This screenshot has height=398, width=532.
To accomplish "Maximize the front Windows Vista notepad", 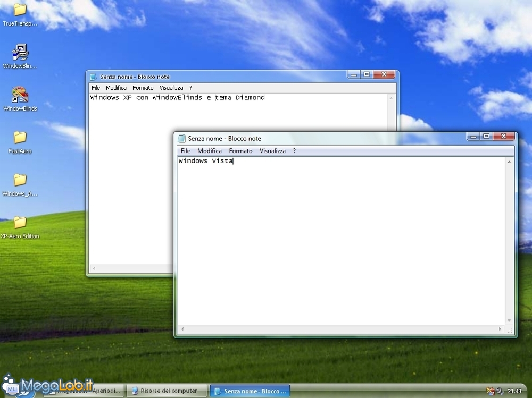I will tap(486, 136).
